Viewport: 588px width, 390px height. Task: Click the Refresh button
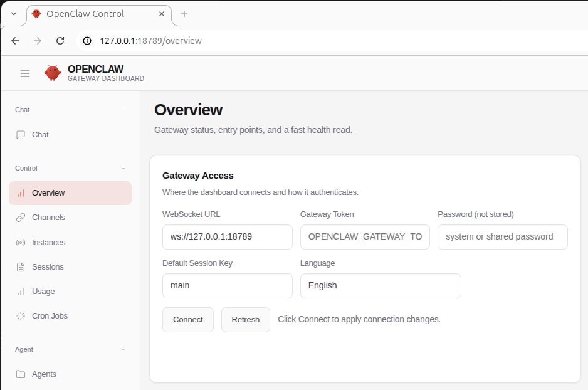[x=246, y=320]
